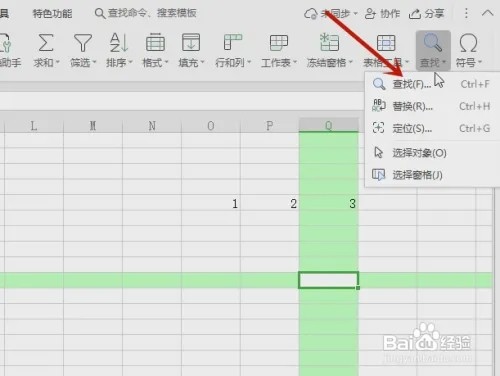Click the search magnifier in command search box

point(100,14)
